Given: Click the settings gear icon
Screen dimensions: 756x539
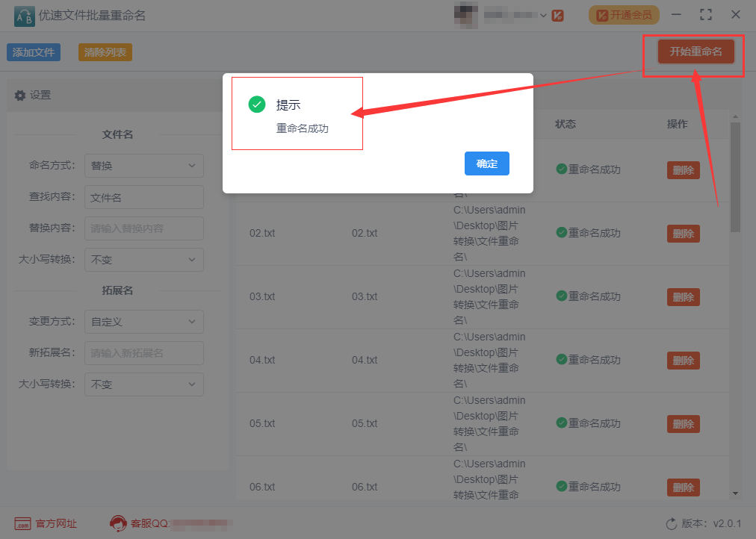Looking at the screenshot, I should coord(19,96).
